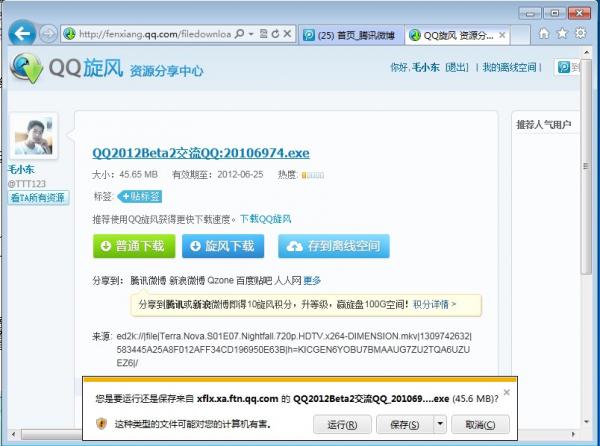
Task: Click 更多 sharing options link
Action: [312, 280]
